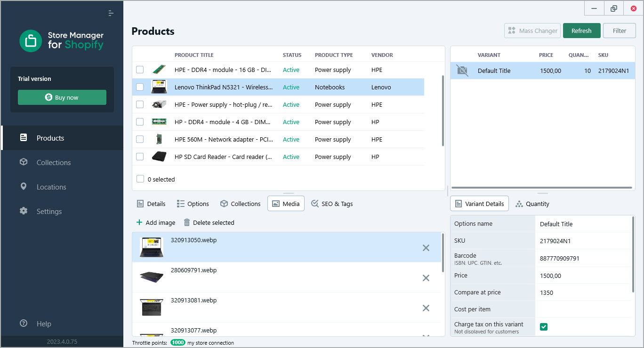The width and height of the screenshot is (644, 348).
Task: Open Collections from the sidebar
Action: 62,162
